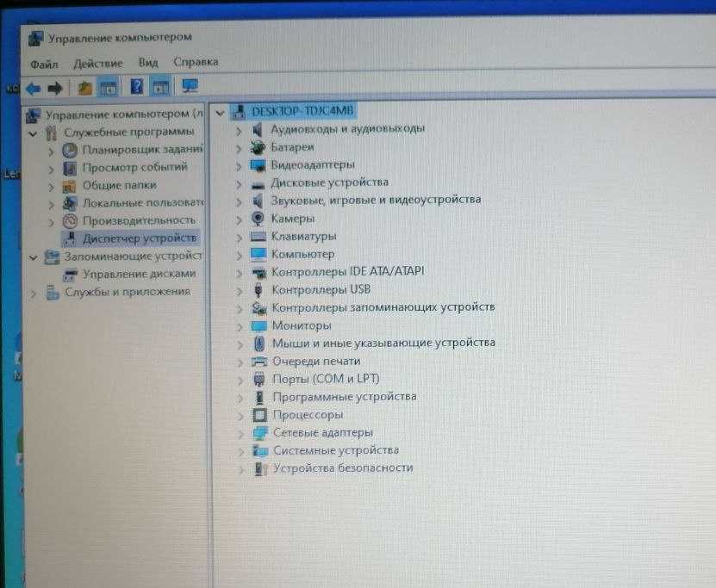716x588 pixels.
Task: Select Контроллеры запоминающих устройств category
Action: 383,307
